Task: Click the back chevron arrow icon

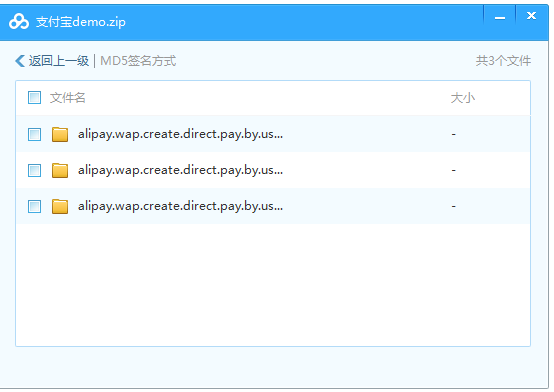Action: click(20, 61)
